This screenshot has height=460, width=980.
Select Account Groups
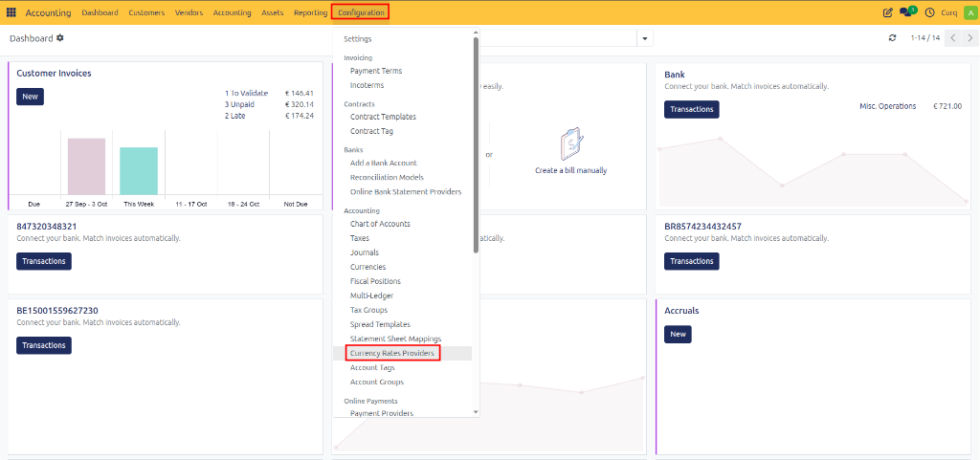377,382
